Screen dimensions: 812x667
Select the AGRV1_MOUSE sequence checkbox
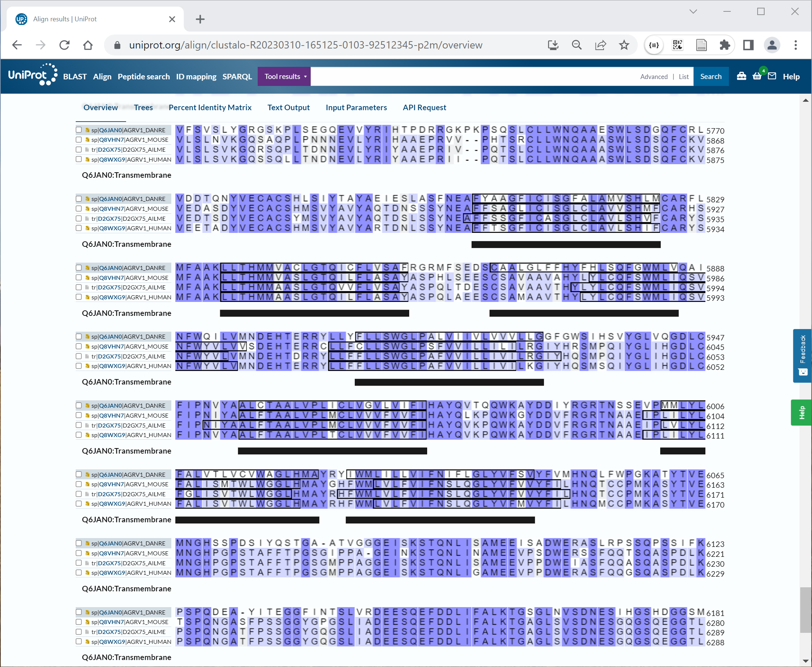coord(79,140)
